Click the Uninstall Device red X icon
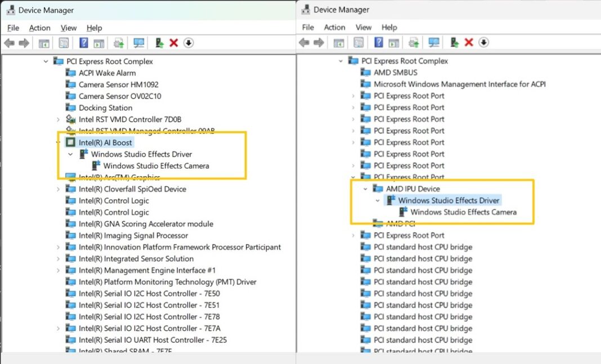This screenshot has height=364, width=601. coord(173,43)
